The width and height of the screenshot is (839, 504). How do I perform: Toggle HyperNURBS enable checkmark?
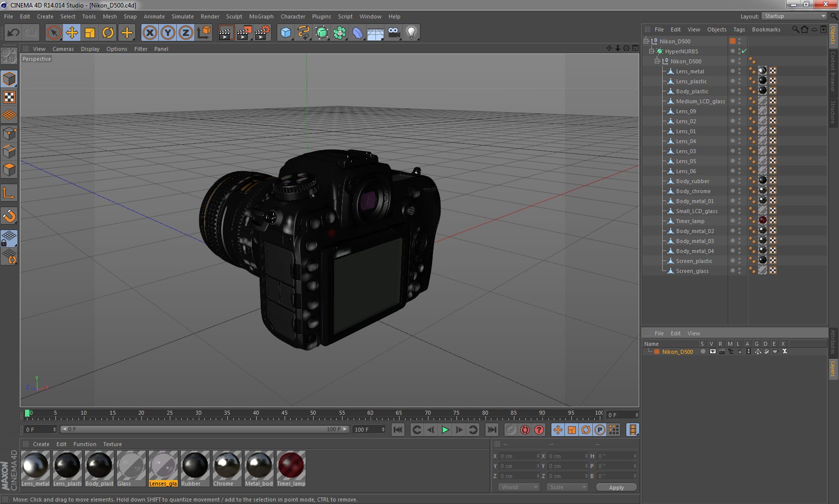(x=744, y=51)
